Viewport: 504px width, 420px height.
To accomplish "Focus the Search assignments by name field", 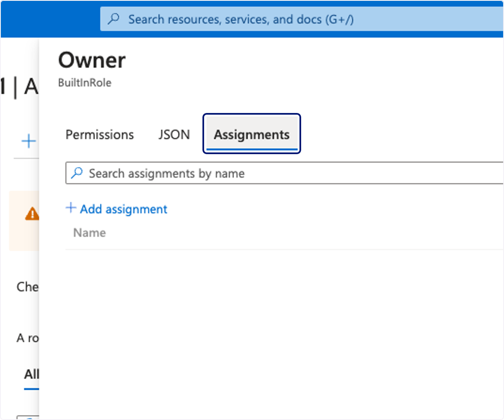I will [284, 173].
